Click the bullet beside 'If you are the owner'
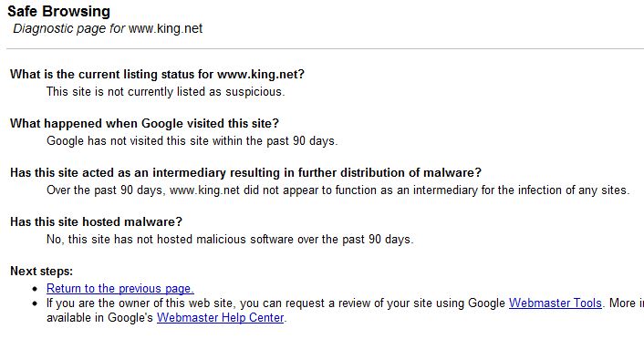This screenshot has width=644, height=339. [x=36, y=304]
